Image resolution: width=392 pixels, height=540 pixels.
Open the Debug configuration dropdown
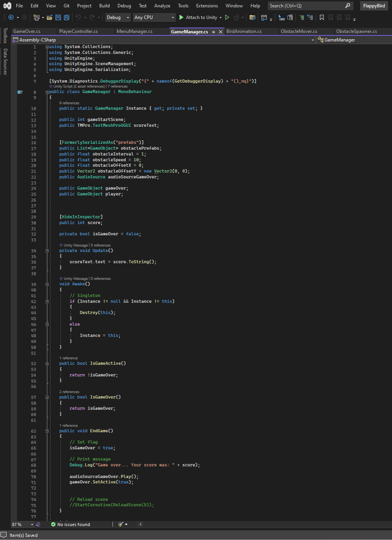[117, 17]
